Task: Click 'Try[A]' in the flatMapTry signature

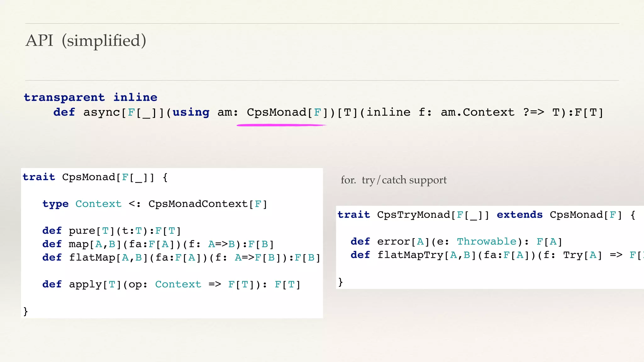Action: (583, 255)
